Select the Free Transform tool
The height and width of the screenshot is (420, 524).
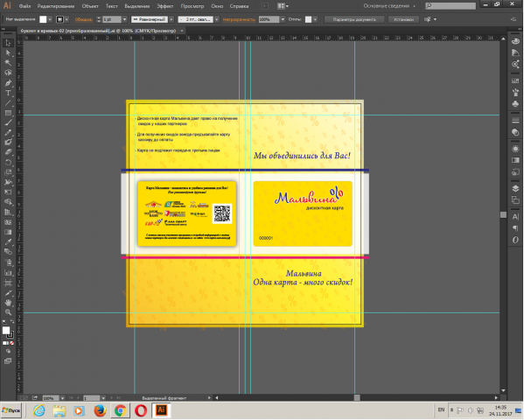click(x=8, y=192)
